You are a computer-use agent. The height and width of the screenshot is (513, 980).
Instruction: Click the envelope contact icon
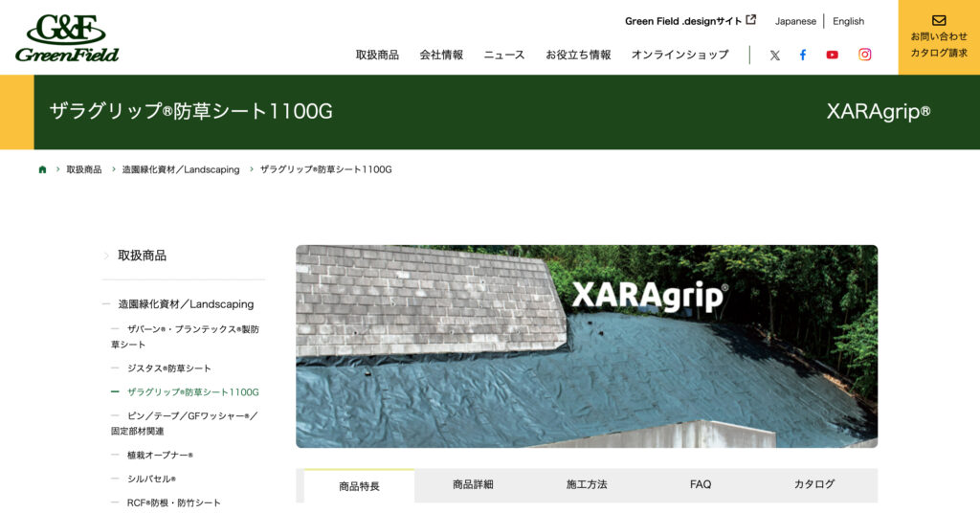939,21
